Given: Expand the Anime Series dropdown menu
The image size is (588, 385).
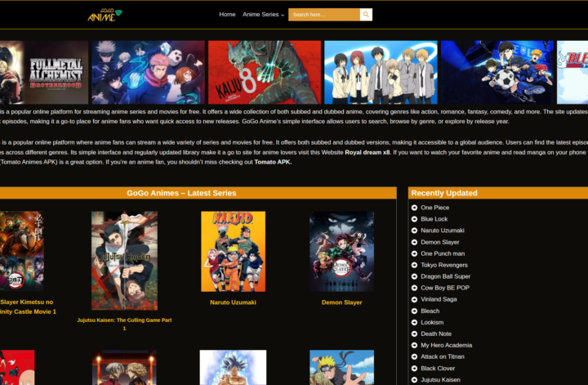Looking at the screenshot, I should [x=263, y=15].
